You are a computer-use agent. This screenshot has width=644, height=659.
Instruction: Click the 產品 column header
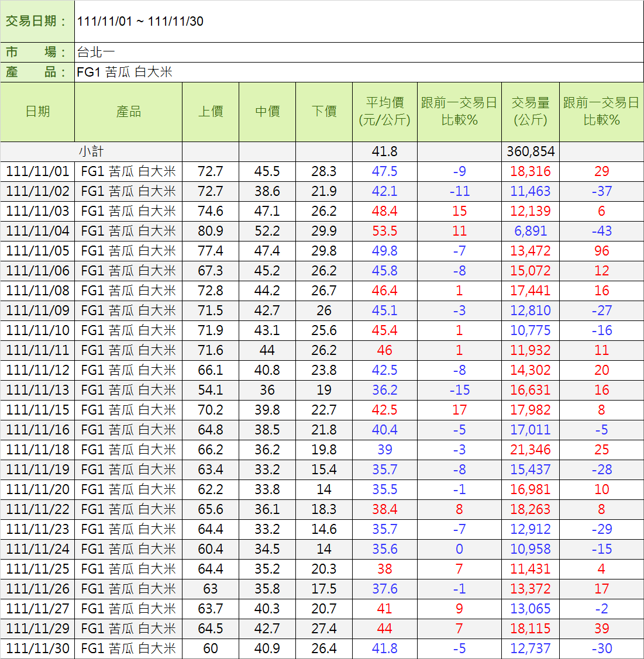[x=128, y=112]
